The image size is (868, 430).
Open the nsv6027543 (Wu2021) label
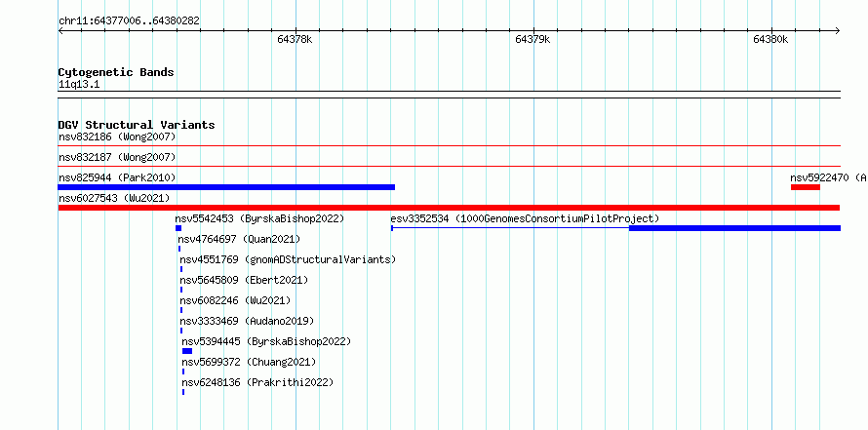pos(114,198)
